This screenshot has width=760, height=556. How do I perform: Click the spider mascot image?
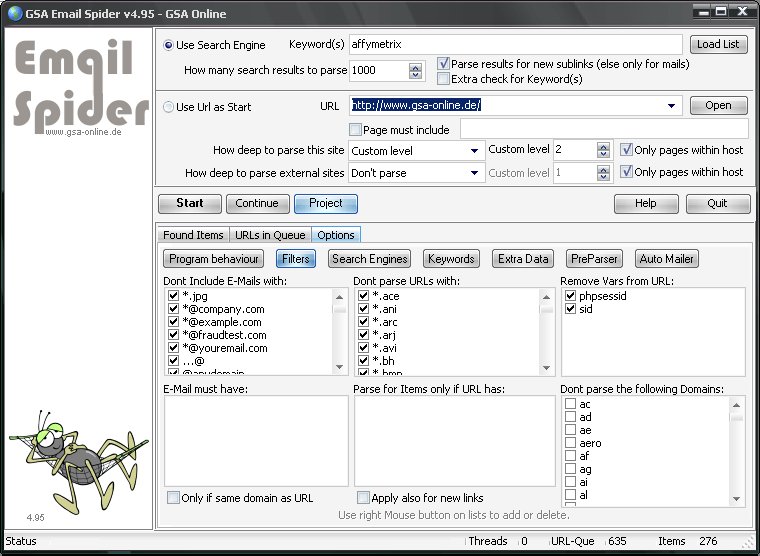click(79, 462)
